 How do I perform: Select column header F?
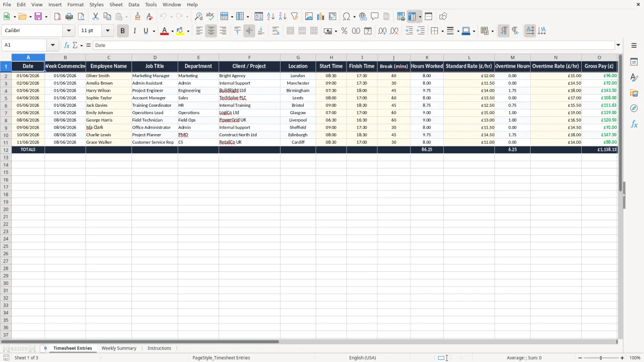click(x=249, y=57)
